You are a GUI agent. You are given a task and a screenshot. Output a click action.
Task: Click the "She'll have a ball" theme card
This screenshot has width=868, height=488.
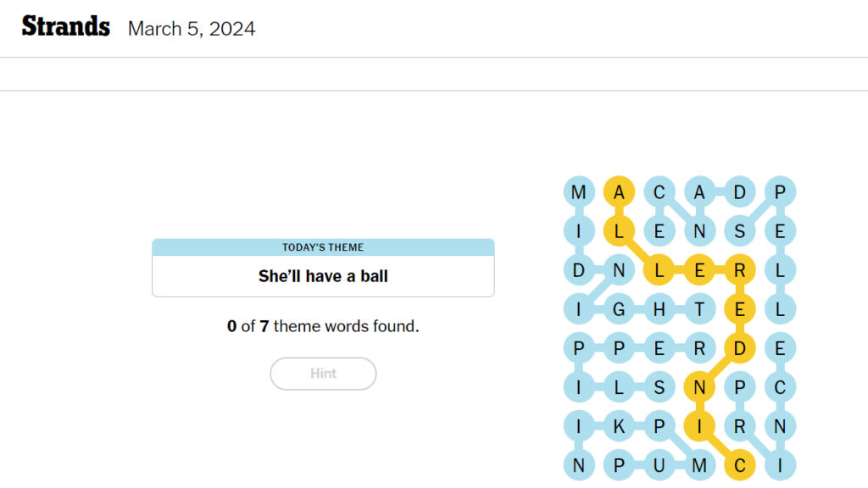coord(323,276)
